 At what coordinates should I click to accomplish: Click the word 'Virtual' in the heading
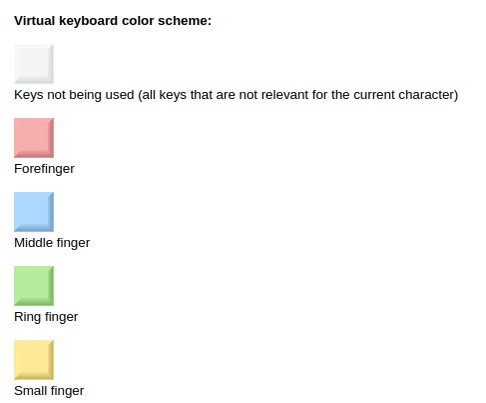pyautogui.click(x=34, y=21)
